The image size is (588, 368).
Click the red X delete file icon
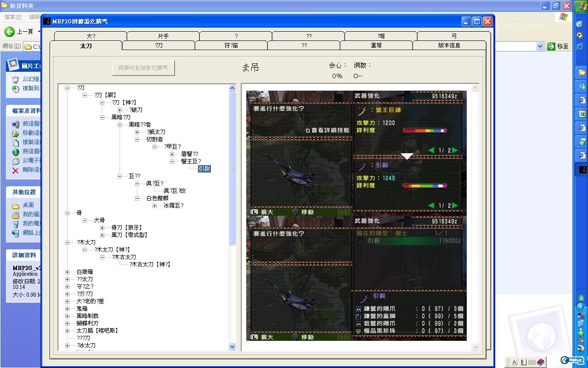tap(16, 170)
